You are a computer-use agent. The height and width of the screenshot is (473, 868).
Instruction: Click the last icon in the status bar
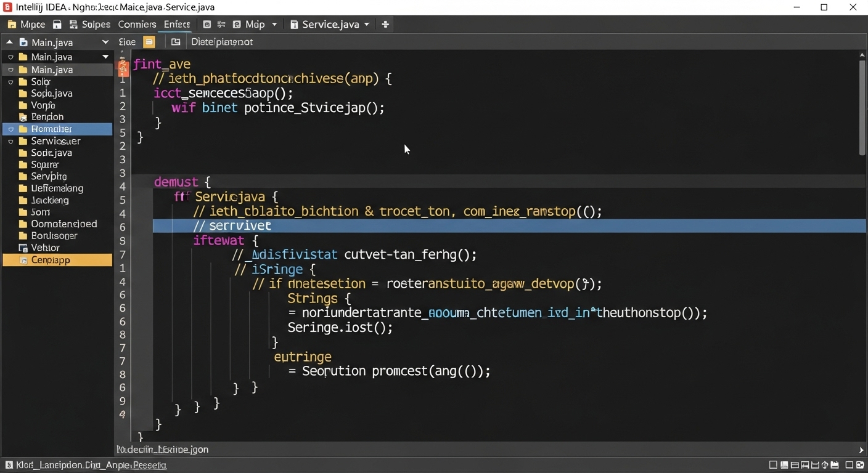tap(859, 465)
